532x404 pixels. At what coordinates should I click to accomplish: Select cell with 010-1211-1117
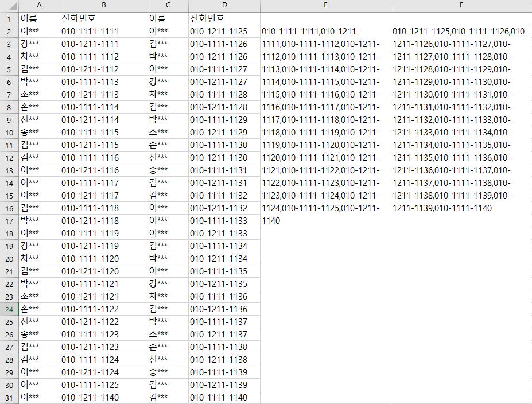pyautogui.click(x=103, y=195)
